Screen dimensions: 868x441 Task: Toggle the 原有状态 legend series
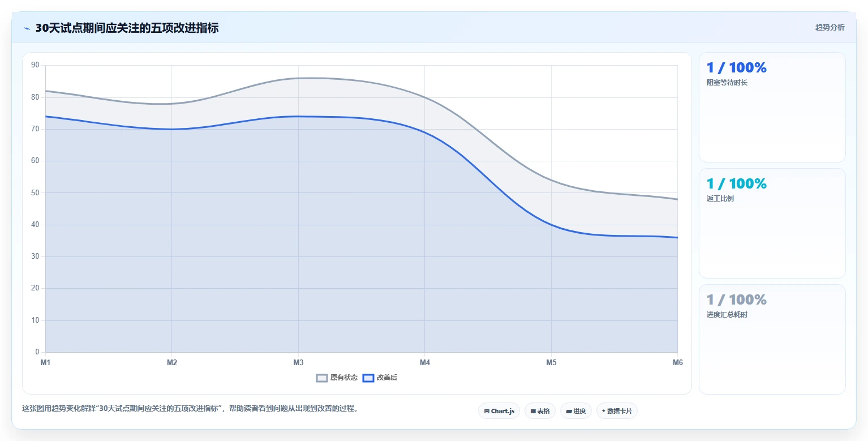tap(337, 378)
